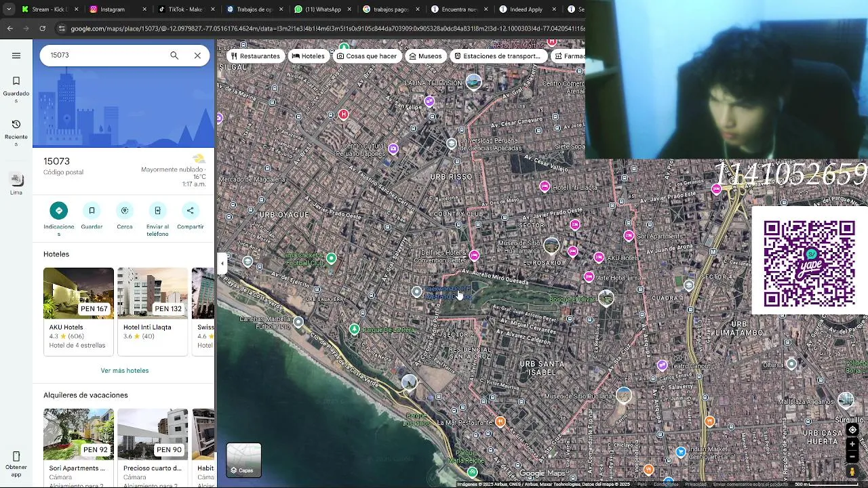Viewport: 868px width, 488px height.
Task: Click the 15073 search input field
Action: click(105, 56)
